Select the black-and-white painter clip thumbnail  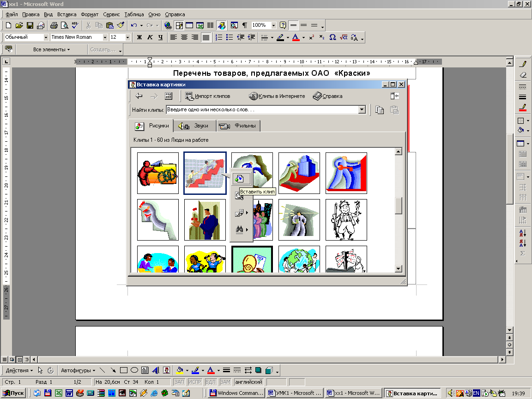(x=346, y=220)
